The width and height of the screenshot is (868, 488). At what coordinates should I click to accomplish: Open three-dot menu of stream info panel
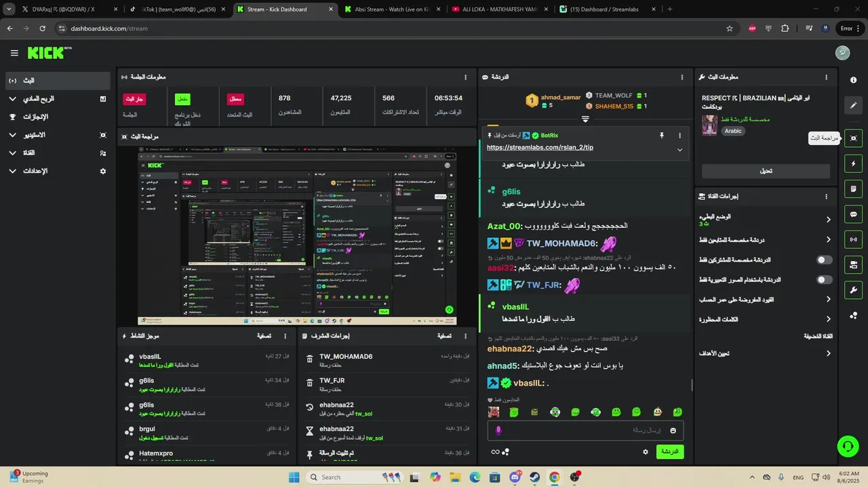[826, 77]
